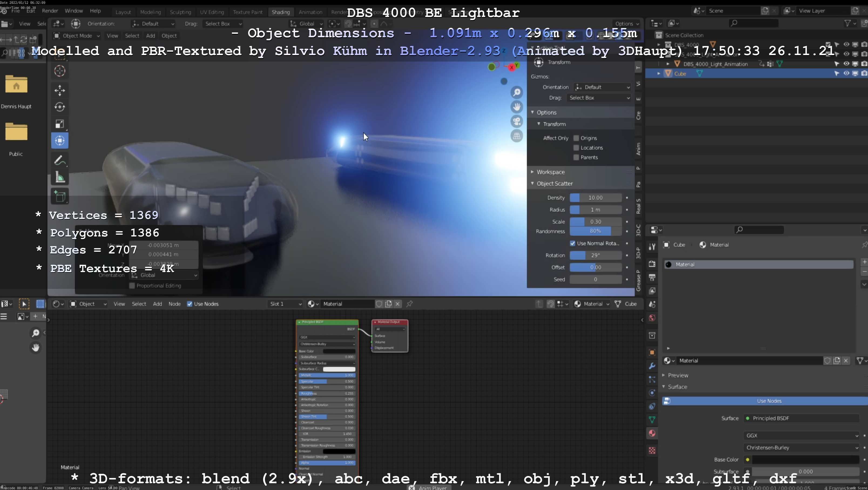Select the Annotate tool
The image size is (868, 490).
[x=60, y=160]
